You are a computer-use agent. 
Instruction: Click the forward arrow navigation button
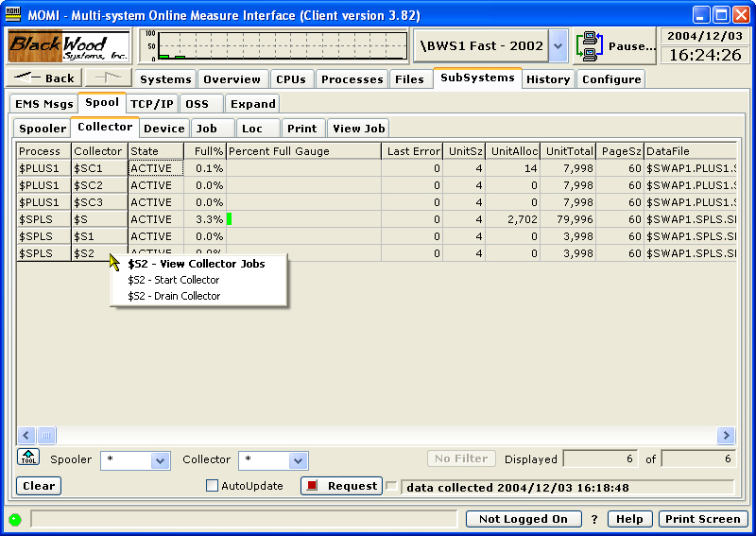109,78
